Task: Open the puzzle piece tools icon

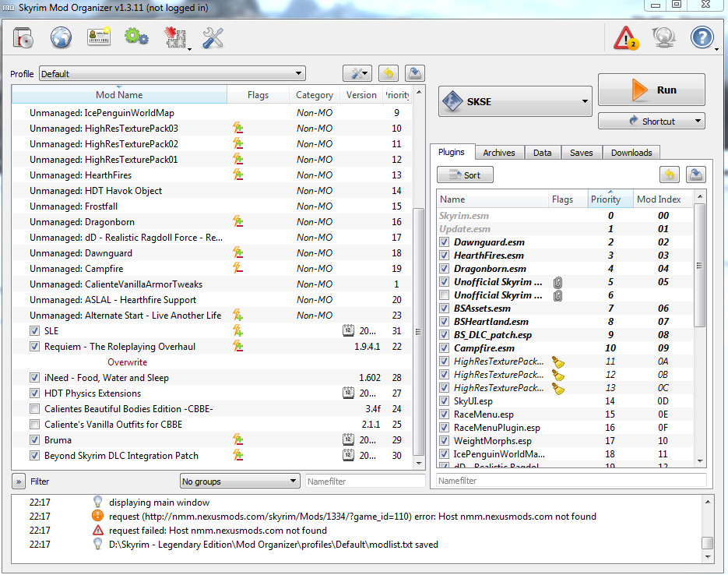Action: coord(175,37)
